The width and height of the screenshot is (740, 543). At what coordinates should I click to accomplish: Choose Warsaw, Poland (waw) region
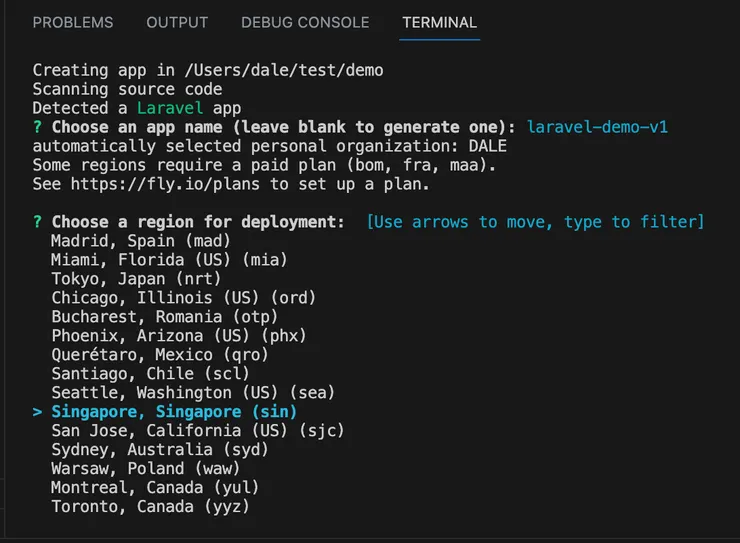click(146, 469)
